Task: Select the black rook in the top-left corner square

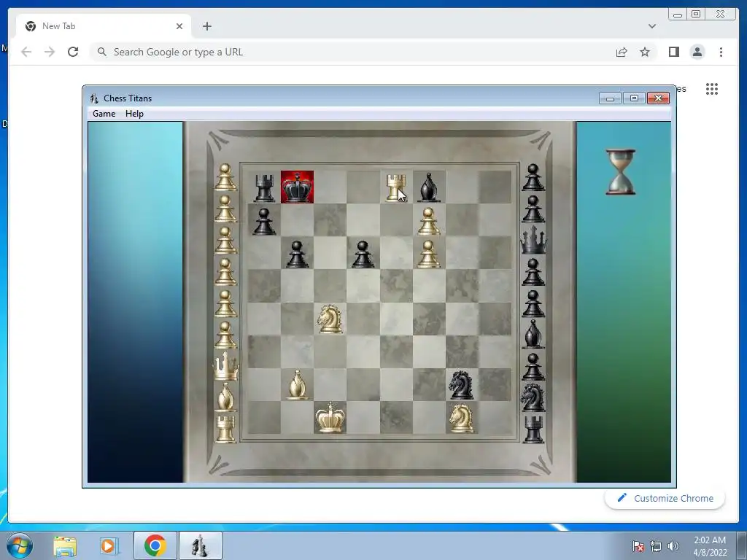Action: point(264,187)
